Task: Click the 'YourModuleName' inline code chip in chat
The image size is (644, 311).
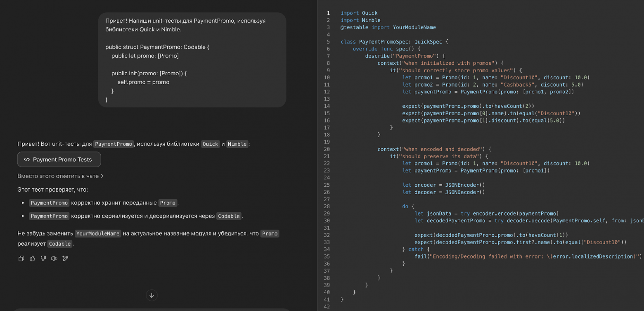Action: tap(98, 234)
